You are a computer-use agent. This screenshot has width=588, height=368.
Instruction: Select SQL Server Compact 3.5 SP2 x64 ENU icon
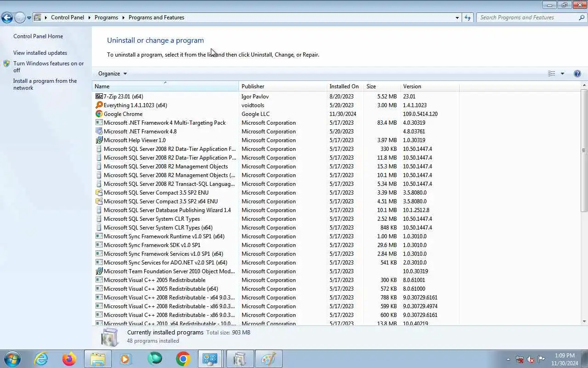click(99, 201)
